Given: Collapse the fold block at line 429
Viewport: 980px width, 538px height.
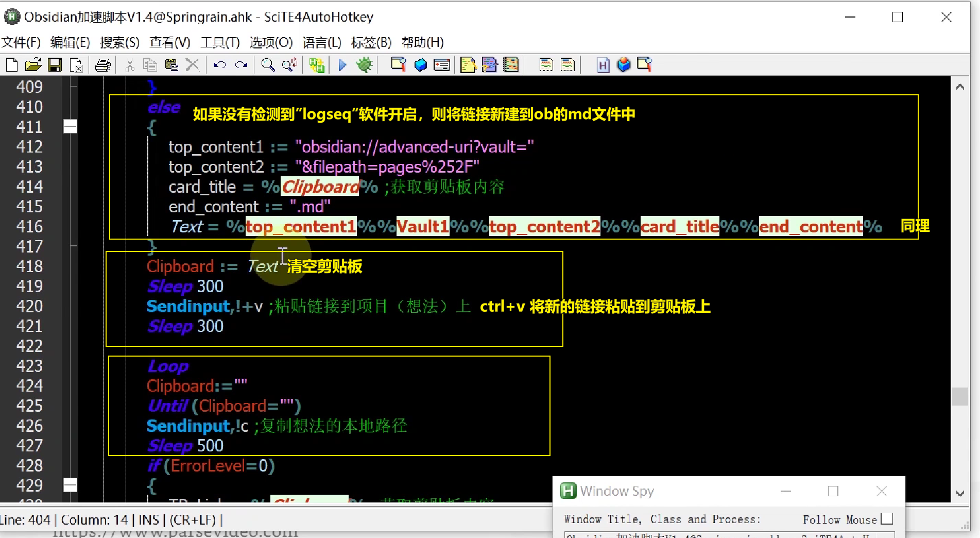Looking at the screenshot, I should (70, 485).
